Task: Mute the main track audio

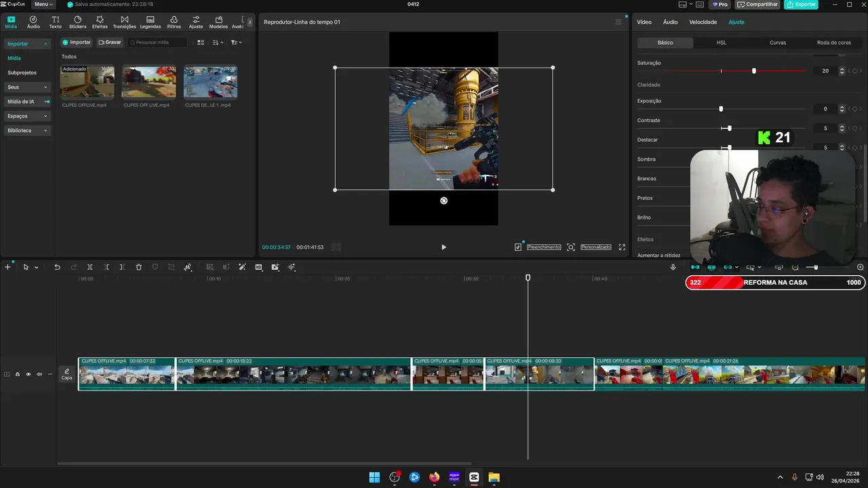Action: (x=39, y=374)
